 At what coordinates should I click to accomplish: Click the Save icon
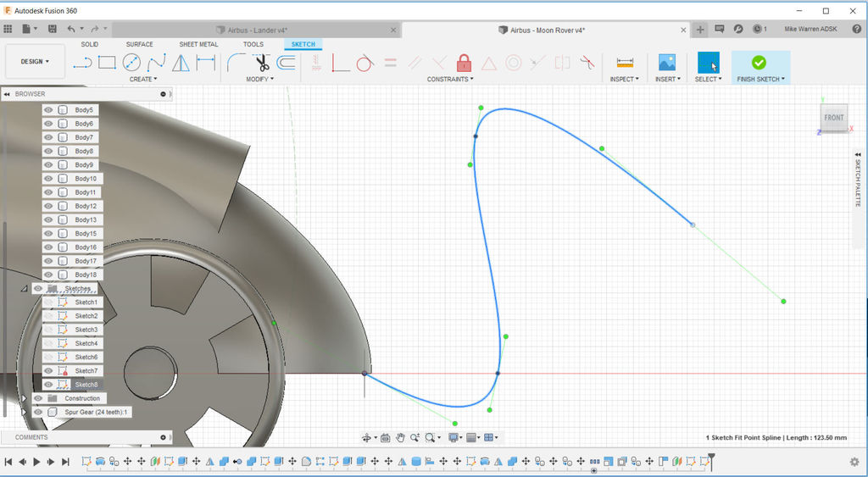coord(52,29)
